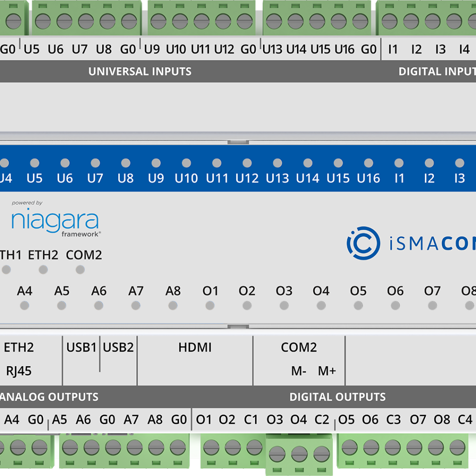Viewport: 476px width, 476px height.
Task: Click the "C3" terminal label
Action: click(x=393, y=420)
